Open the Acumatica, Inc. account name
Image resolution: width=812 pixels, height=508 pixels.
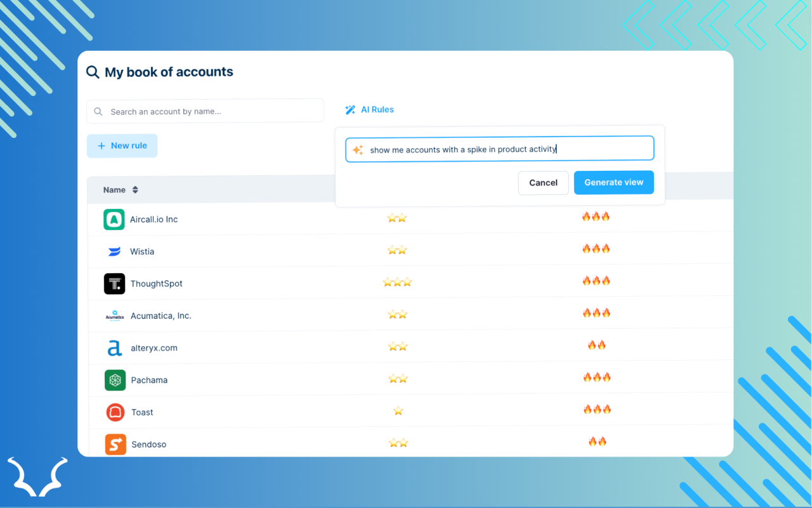[x=161, y=316]
